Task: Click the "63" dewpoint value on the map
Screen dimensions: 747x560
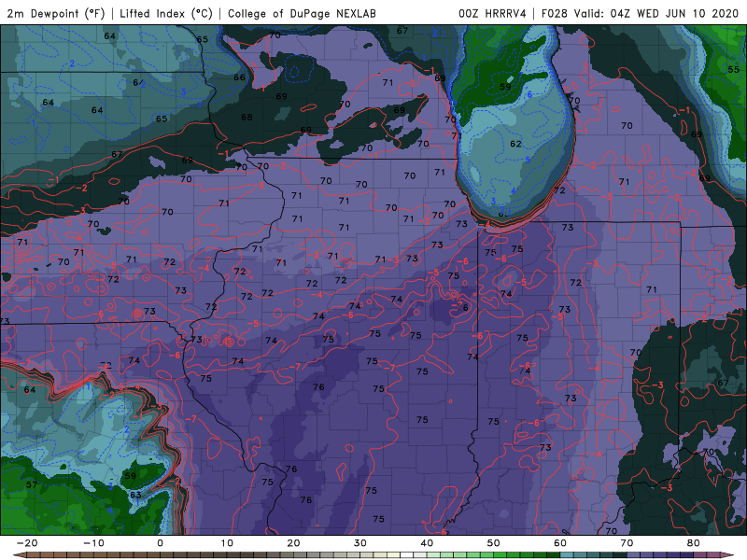Action: [135, 496]
